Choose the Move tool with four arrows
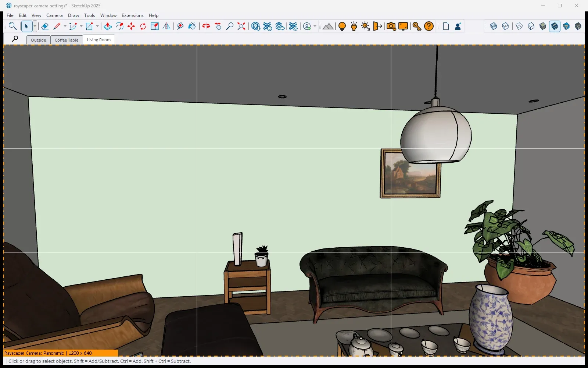Screen dimensions: 588x368 131,26
